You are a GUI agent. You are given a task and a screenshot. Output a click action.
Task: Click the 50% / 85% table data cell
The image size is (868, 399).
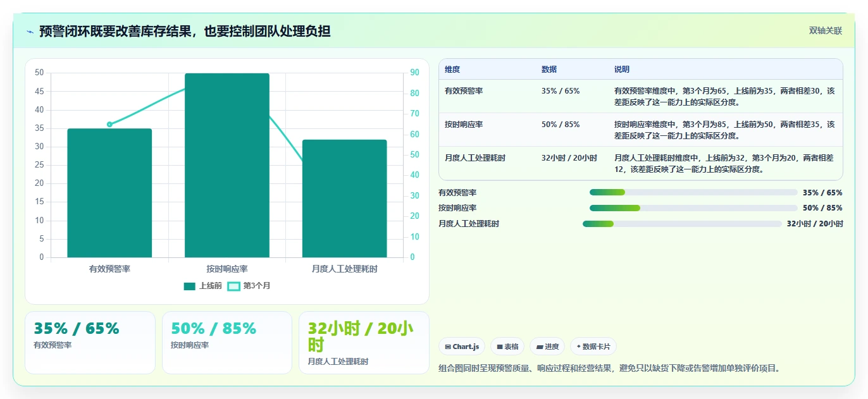561,125
